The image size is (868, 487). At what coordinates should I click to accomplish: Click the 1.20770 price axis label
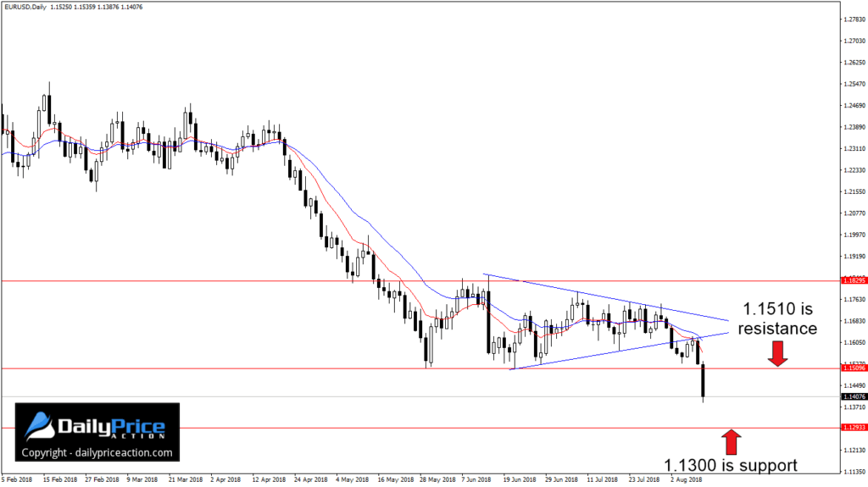click(854, 213)
